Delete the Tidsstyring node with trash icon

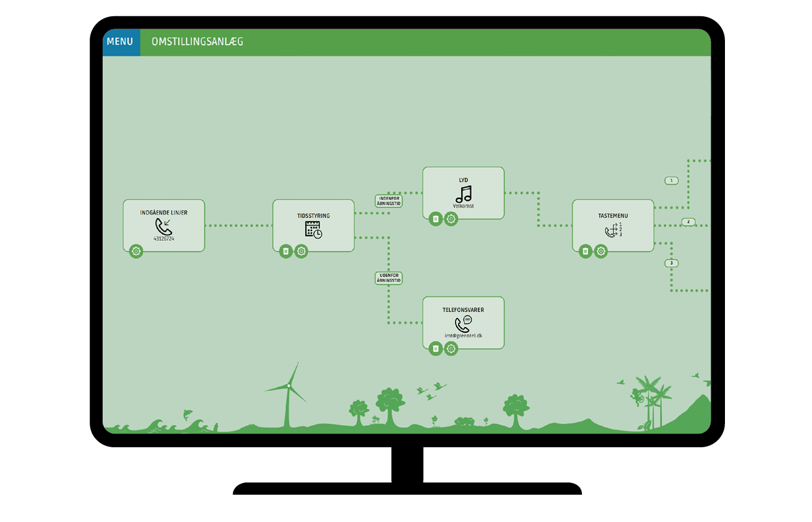(x=286, y=251)
